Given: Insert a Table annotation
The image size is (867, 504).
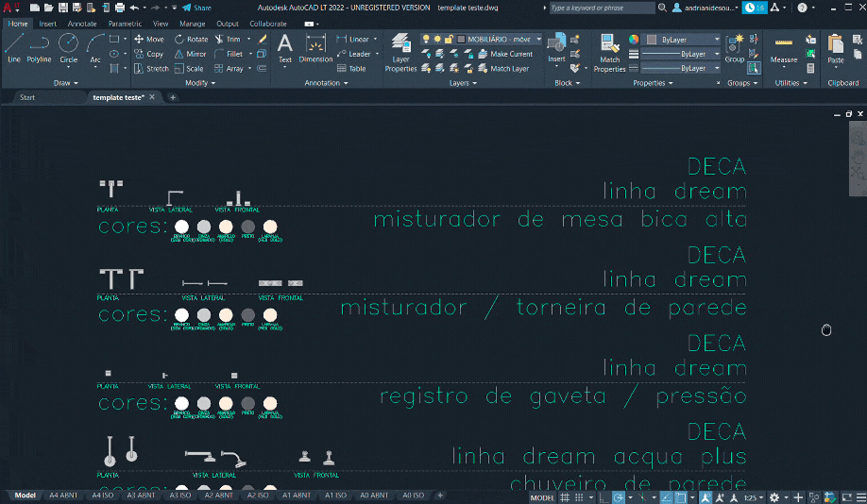Looking at the screenshot, I should 351,69.
